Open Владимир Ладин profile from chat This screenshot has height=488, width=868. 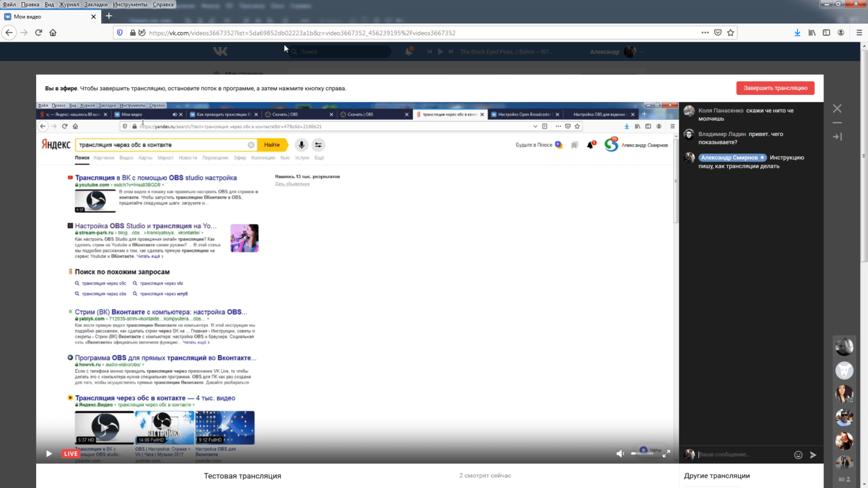click(x=722, y=134)
